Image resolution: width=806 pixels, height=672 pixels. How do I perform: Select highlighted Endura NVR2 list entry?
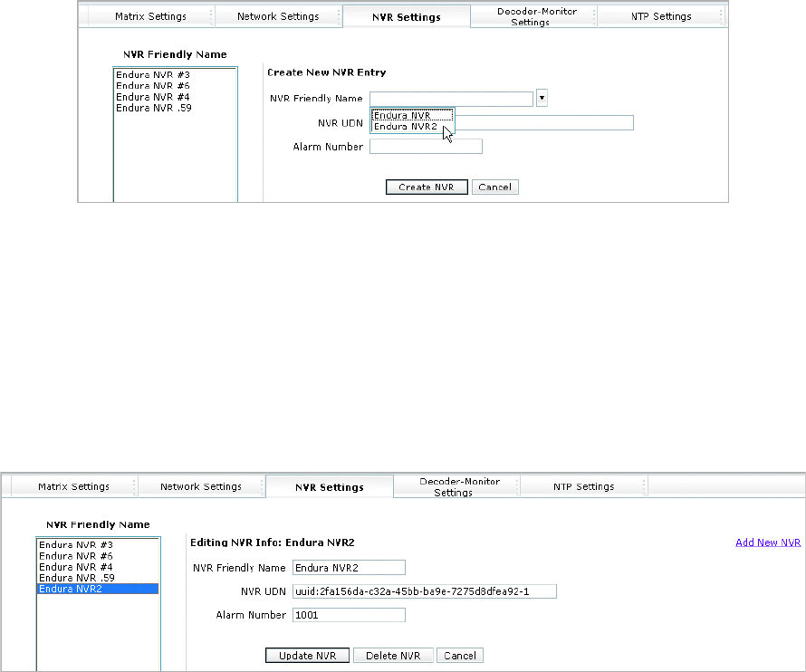(x=98, y=589)
